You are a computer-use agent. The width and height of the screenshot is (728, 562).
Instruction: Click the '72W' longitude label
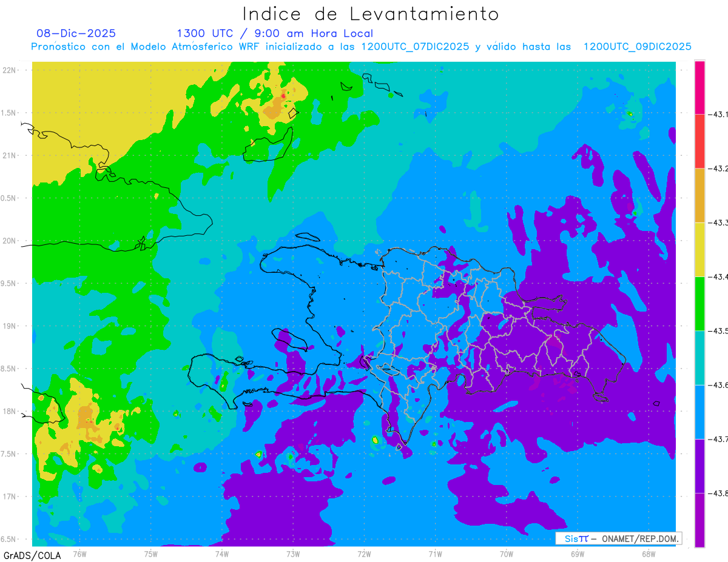pos(365,554)
